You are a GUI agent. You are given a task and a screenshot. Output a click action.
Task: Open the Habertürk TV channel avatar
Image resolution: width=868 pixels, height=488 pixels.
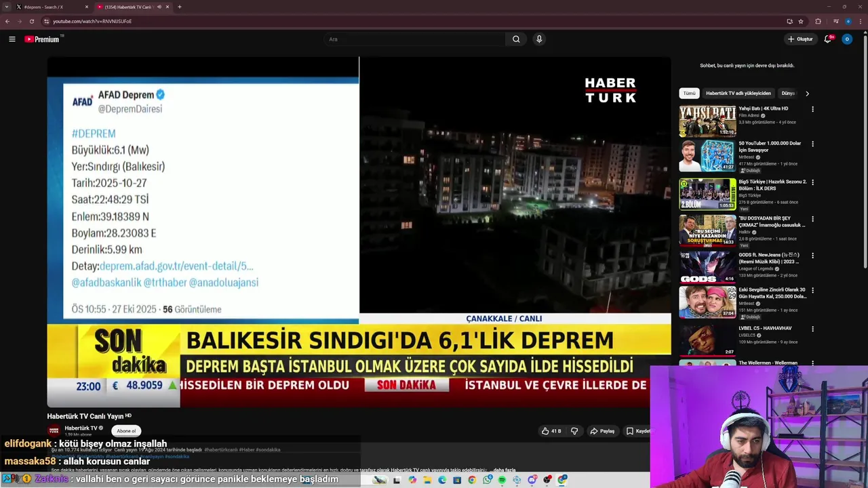54,431
